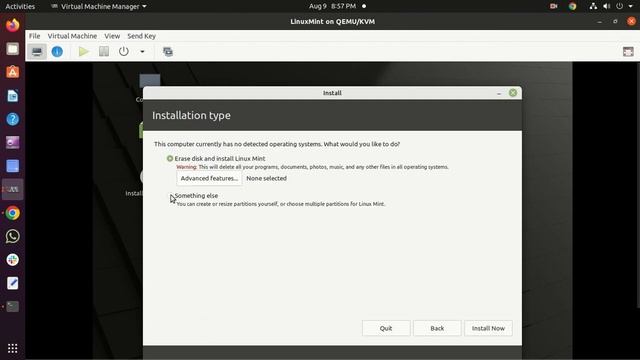Screen dimensions: 640x360
Task: Launch Firefox from the dock
Action: pos(13,25)
